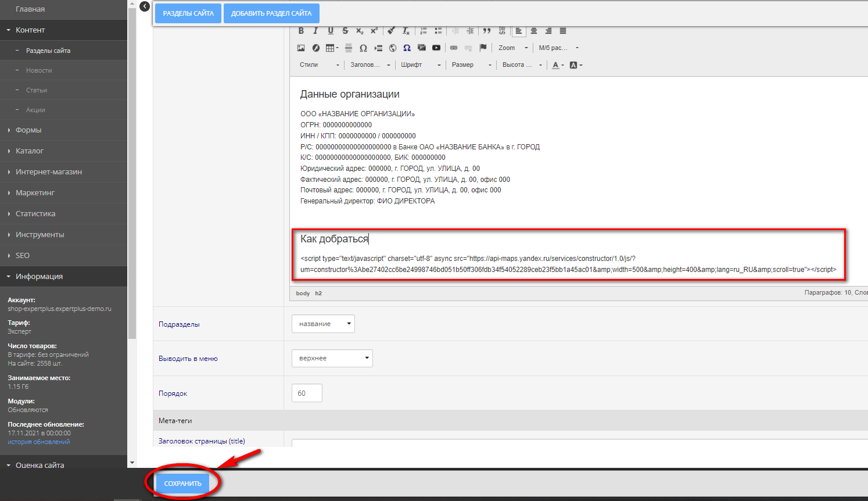Click the РАЗДЕЛЫ САЙТА button

point(188,13)
